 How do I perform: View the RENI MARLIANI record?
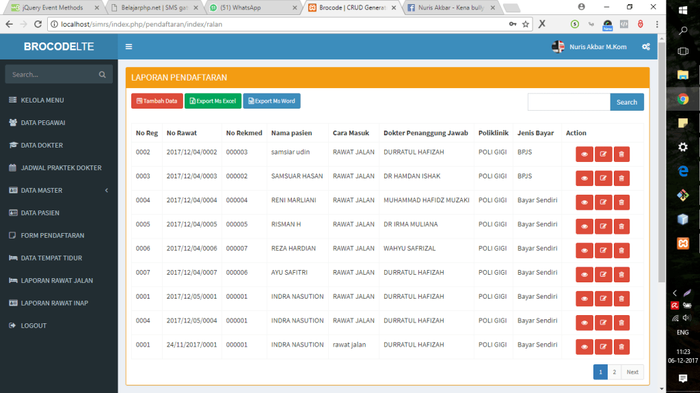tap(584, 202)
